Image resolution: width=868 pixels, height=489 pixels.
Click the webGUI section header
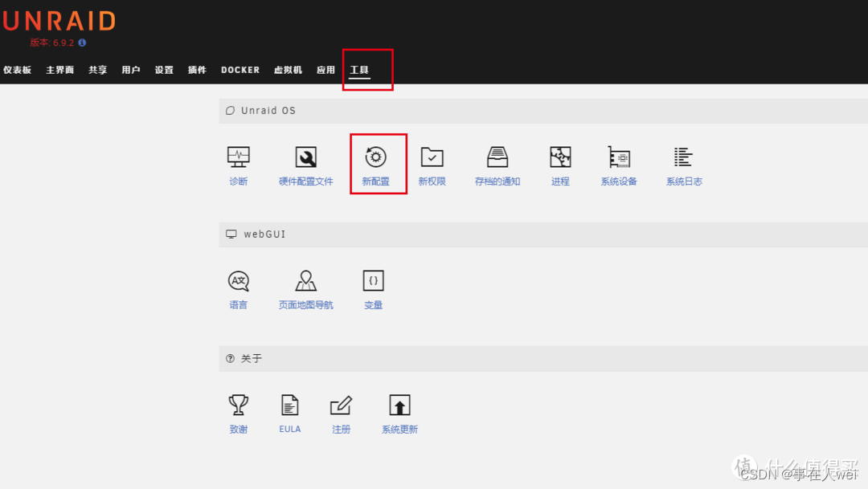pyautogui.click(x=543, y=234)
